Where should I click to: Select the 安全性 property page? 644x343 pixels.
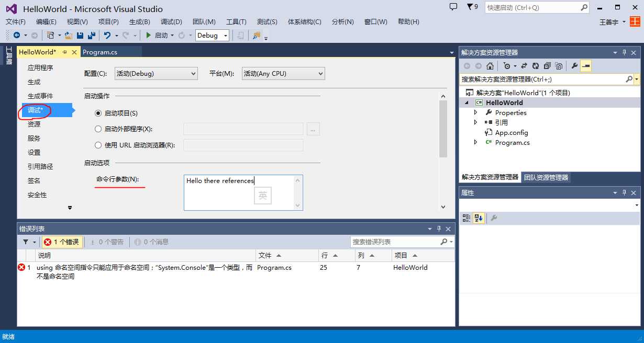(37, 195)
